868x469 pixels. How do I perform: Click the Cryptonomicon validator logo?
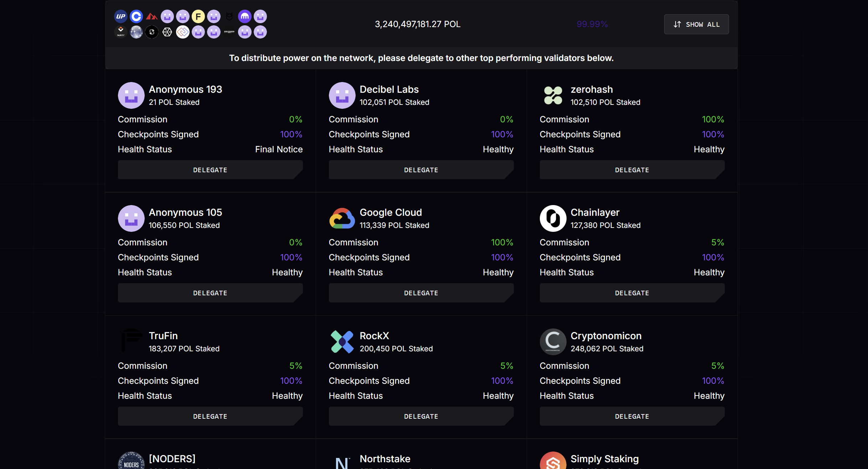pos(553,342)
